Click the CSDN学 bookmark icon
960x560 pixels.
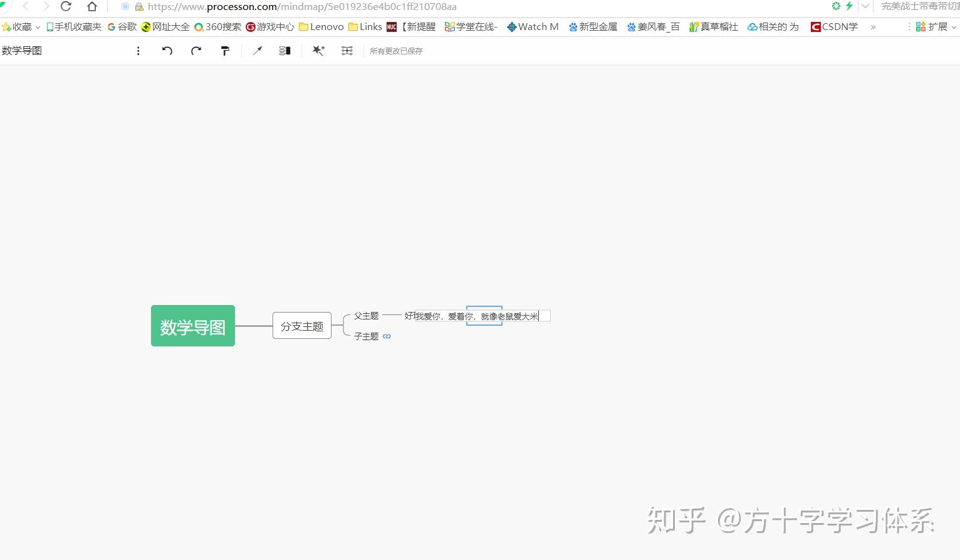[815, 26]
